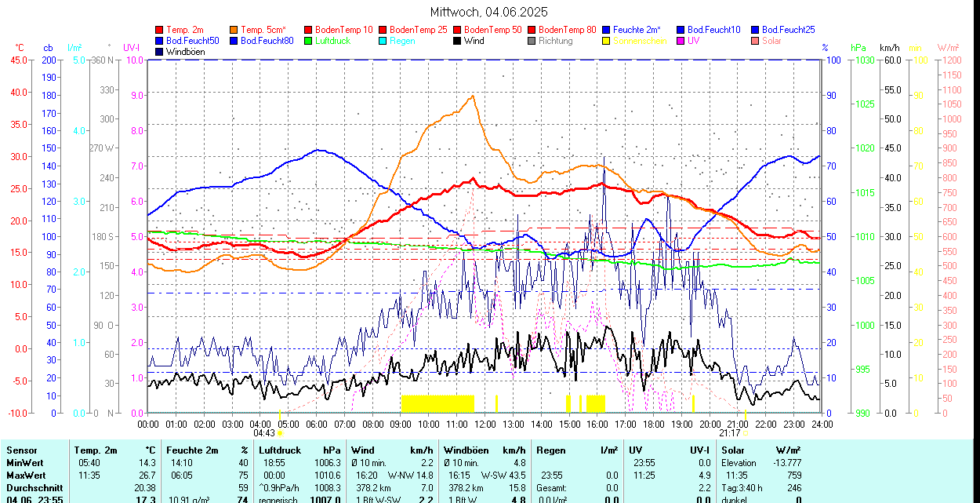Click the Mittwoch, 04.06.2025 chart title
Viewport: 980px width, 503px height.
(x=489, y=12)
